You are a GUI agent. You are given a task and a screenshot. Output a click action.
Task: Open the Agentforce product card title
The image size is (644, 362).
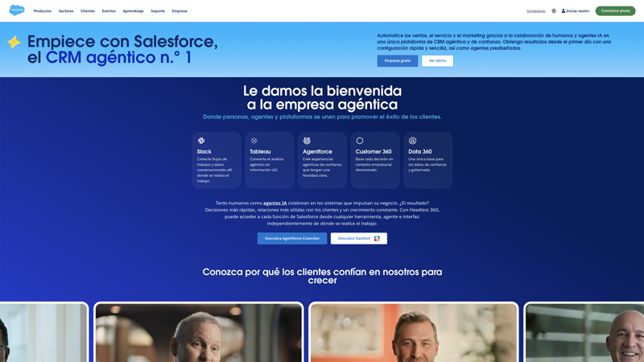pos(317,151)
